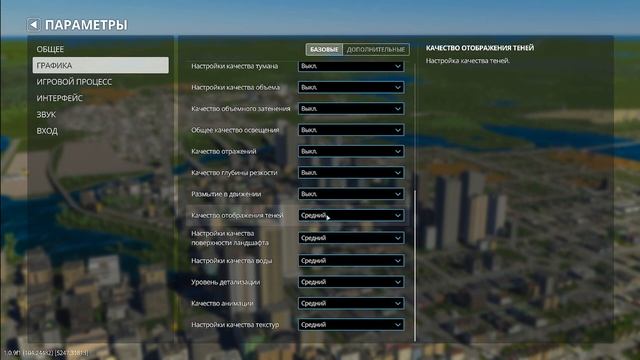Open the ОБЩЕЕ settings section

[x=50, y=49]
